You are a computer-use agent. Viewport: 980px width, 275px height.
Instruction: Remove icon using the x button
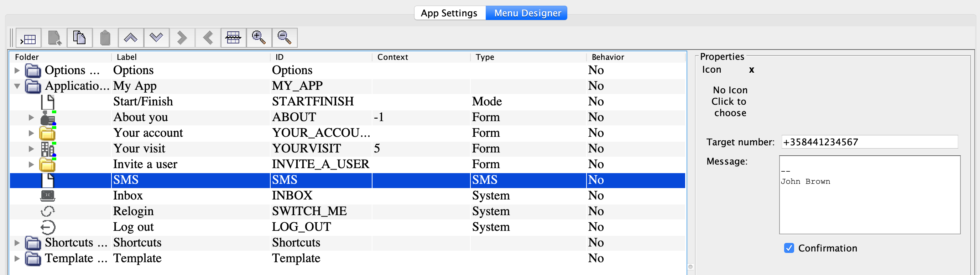pyautogui.click(x=751, y=69)
